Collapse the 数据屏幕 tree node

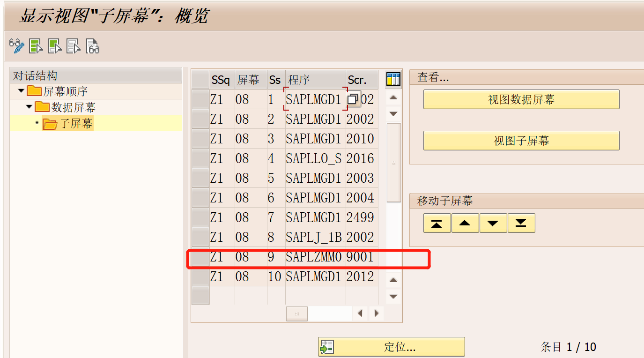coord(29,107)
